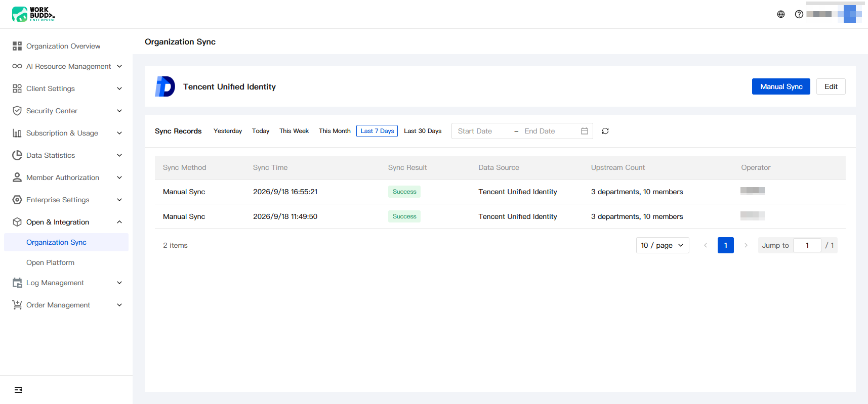Collapse Open & Integration chevron

[x=119, y=222]
